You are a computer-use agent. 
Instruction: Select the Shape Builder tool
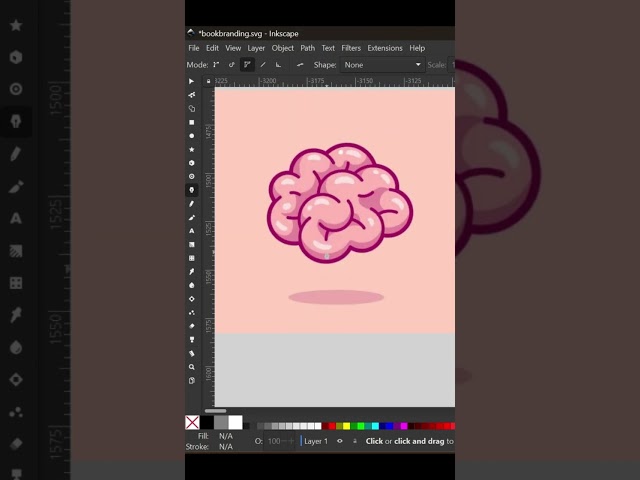click(x=191, y=109)
